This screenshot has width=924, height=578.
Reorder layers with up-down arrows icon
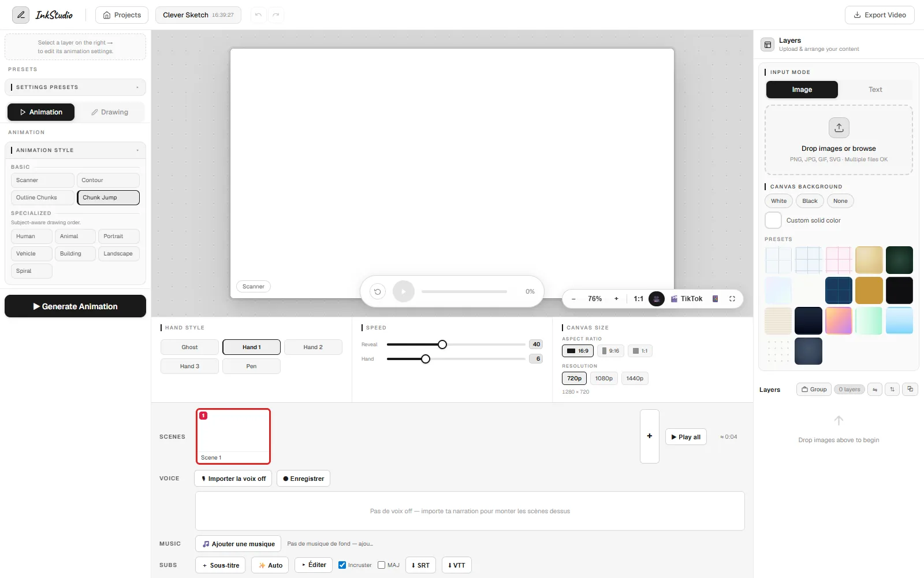coord(892,390)
